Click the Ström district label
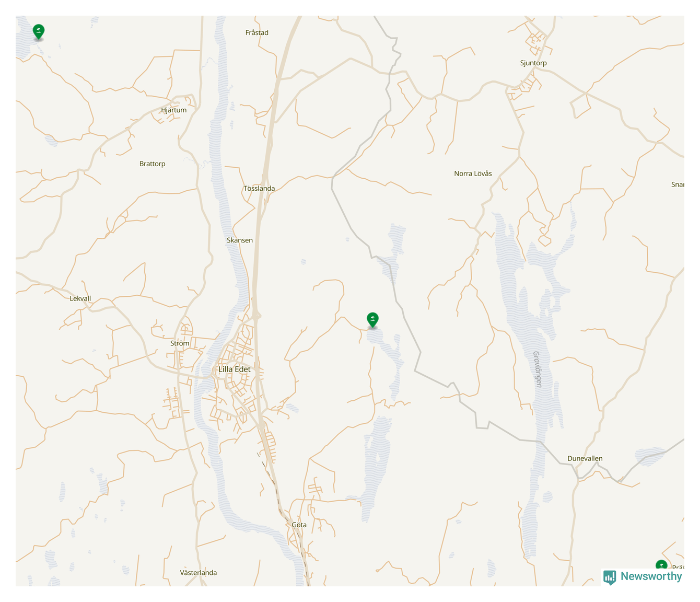The height and width of the screenshot is (602, 700). (x=180, y=343)
